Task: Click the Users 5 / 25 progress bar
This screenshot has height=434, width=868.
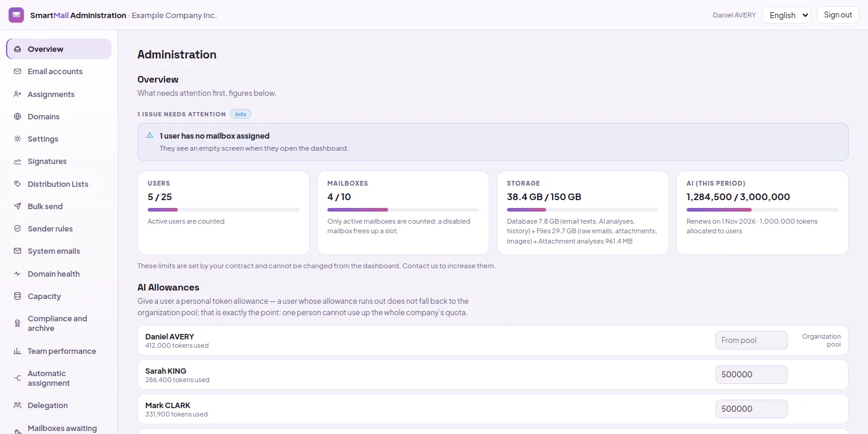Action: coord(224,210)
